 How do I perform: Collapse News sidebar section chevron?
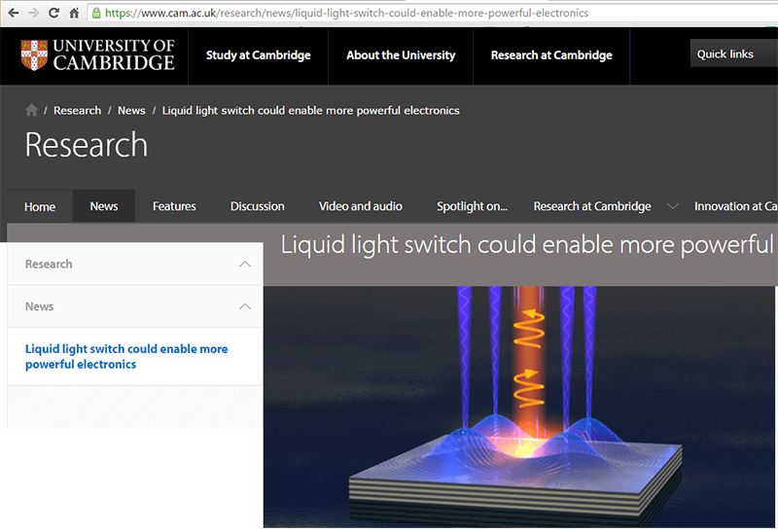pyautogui.click(x=245, y=306)
